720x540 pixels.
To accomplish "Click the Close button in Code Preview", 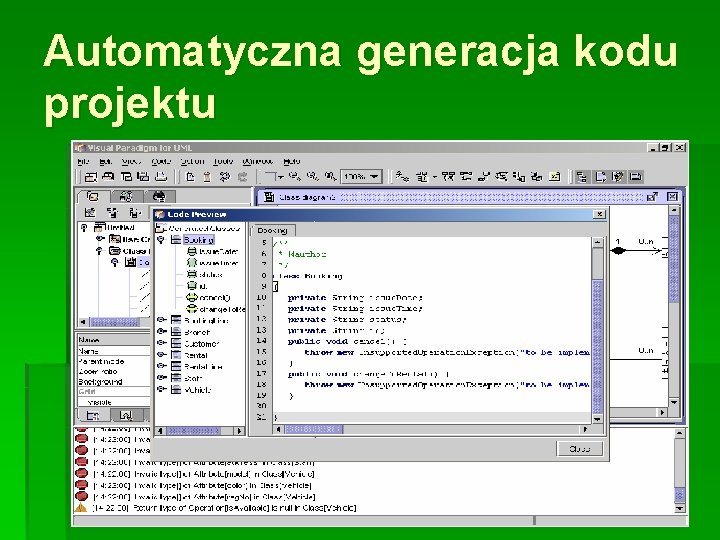I will [579, 449].
